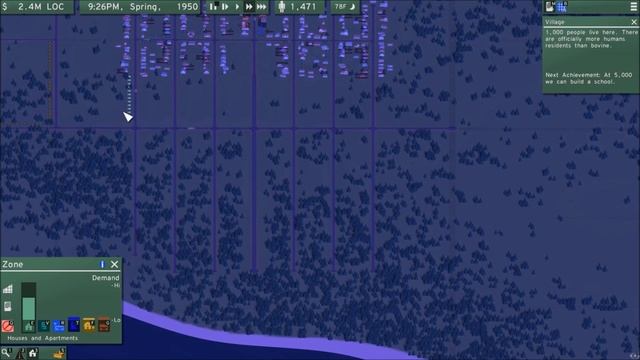Open the newspaper icon in top-right panel

pos(550,7)
